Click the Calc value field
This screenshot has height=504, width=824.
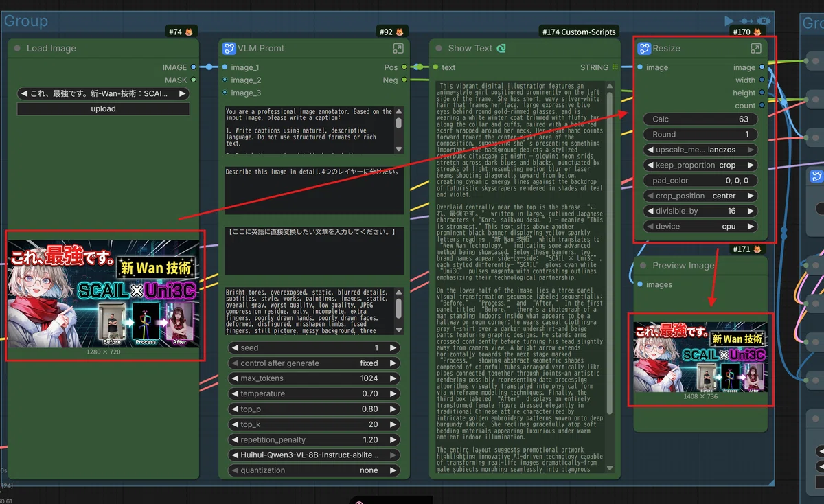pos(700,119)
